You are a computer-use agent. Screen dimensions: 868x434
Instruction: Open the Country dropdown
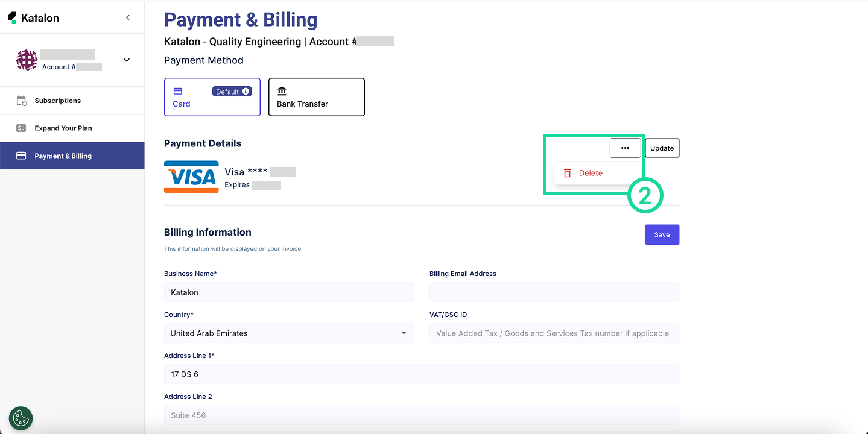click(289, 333)
